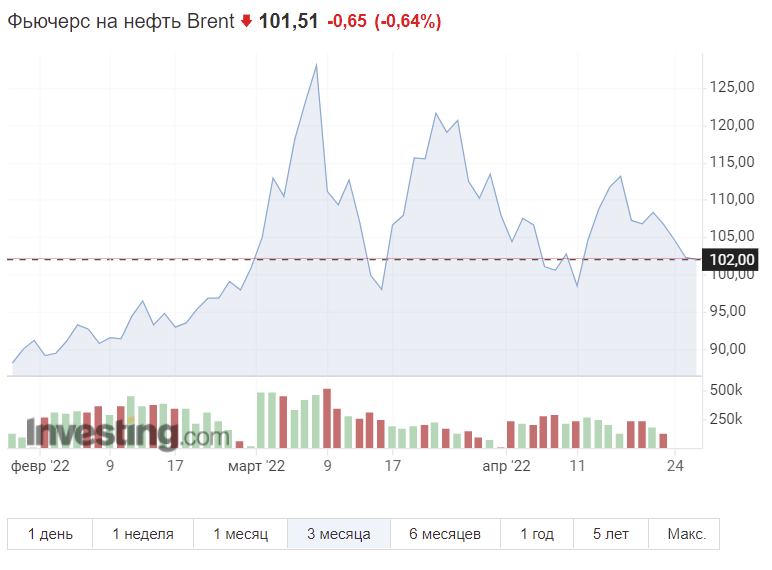Click the percentage change (-0,64%)
The height and width of the screenshot is (570, 772).
pyautogui.click(x=407, y=21)
